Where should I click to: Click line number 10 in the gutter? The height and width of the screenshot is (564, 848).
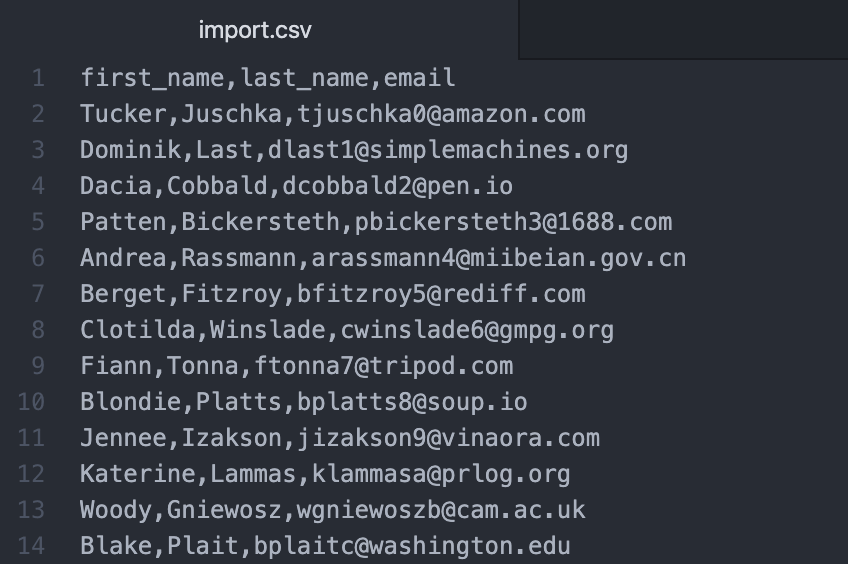(x=31, y=402)
